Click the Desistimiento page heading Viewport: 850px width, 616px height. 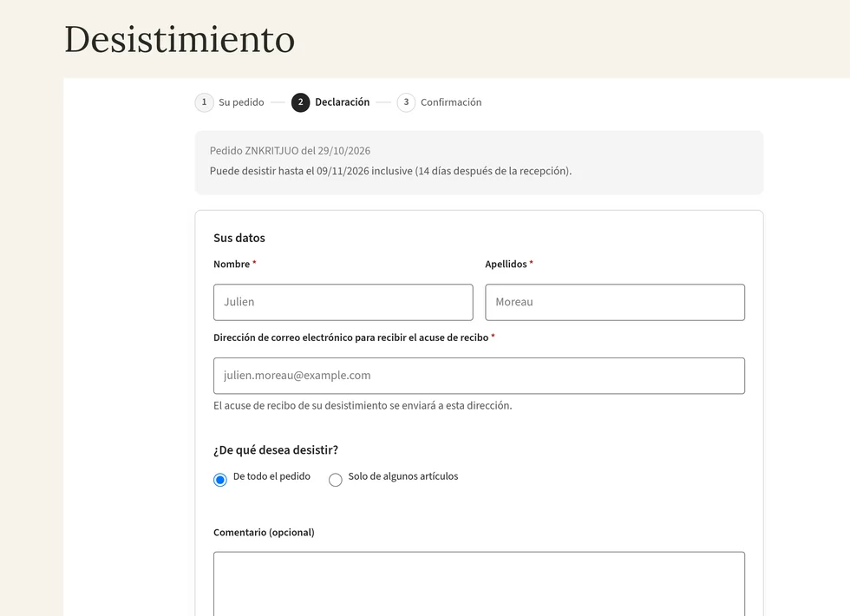[180, 40]
